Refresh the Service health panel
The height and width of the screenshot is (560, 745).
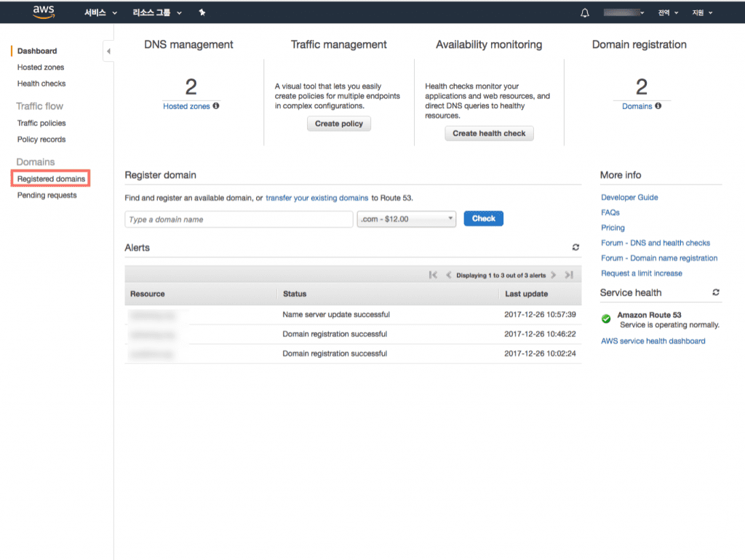[x=716, y=292]
